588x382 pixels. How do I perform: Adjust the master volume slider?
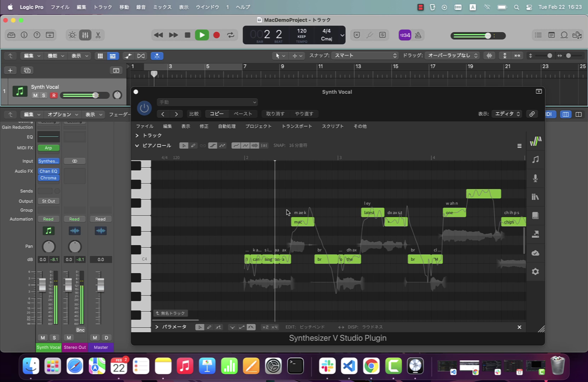(487, 36)
